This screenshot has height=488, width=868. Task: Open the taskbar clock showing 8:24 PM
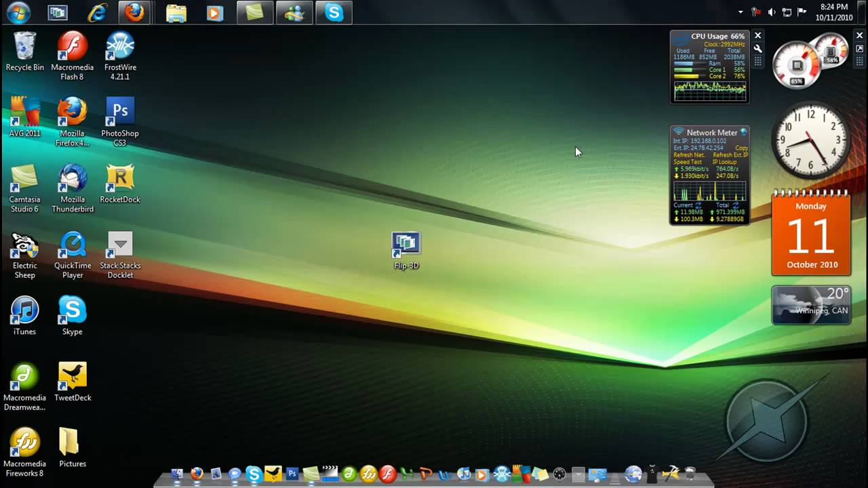coord(834,12)
